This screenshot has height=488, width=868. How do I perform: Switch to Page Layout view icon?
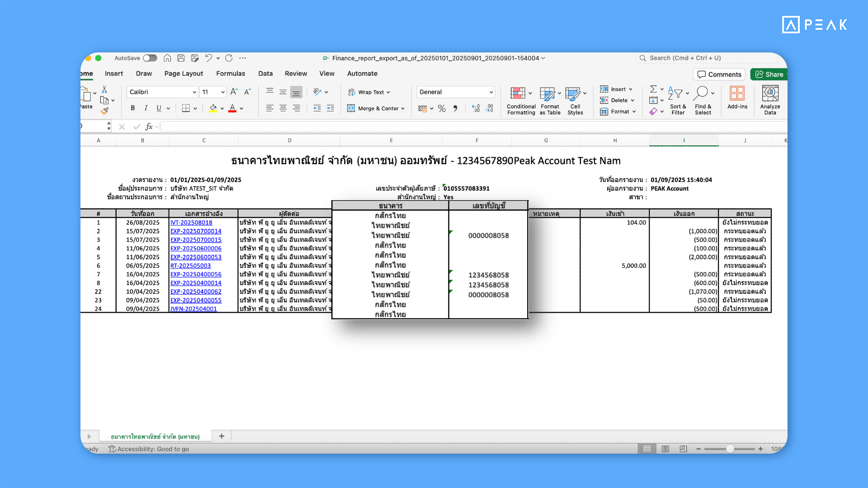665,449
